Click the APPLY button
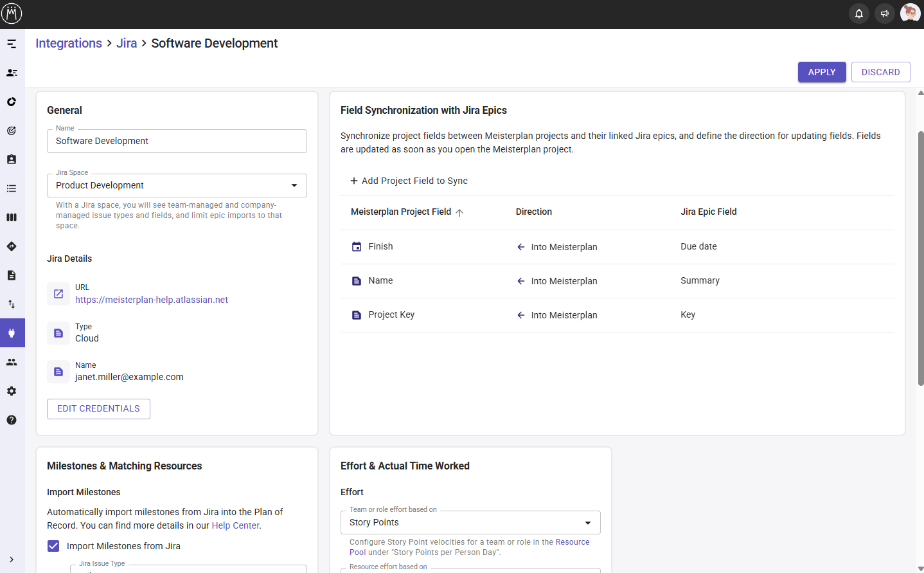The width and height of the screenshot is (924, 573). pos(822,72)
